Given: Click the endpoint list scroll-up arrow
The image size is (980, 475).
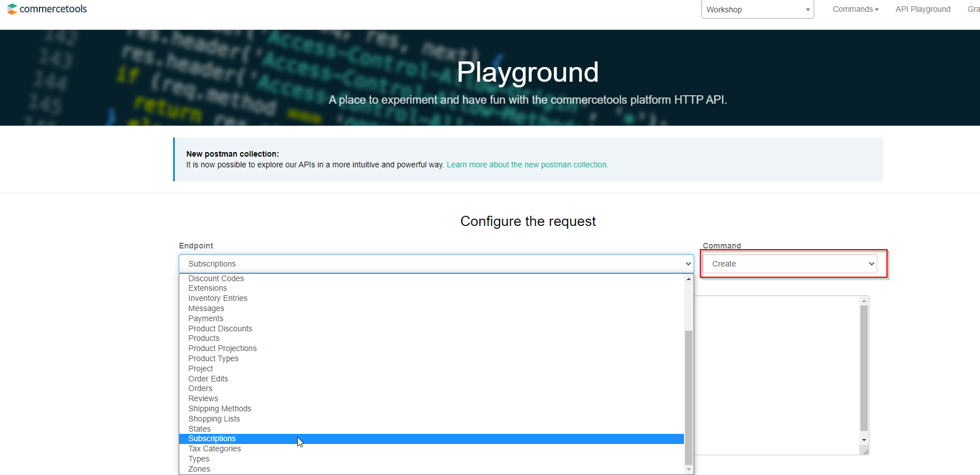Looking at the screenshot, I should tap(688, 279).
